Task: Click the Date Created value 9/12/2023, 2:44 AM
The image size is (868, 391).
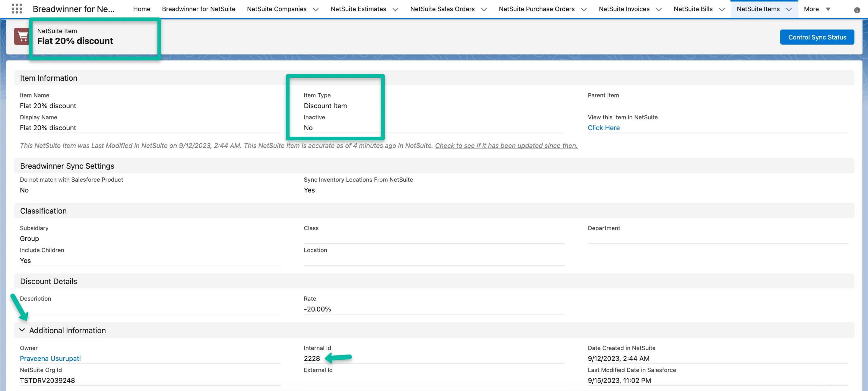Action: click(618, 358)
